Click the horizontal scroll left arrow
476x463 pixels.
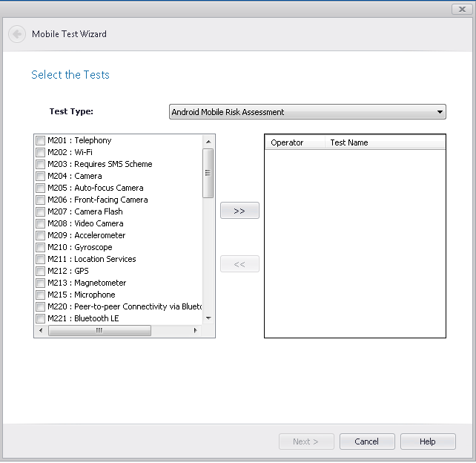tap(41, 331)
